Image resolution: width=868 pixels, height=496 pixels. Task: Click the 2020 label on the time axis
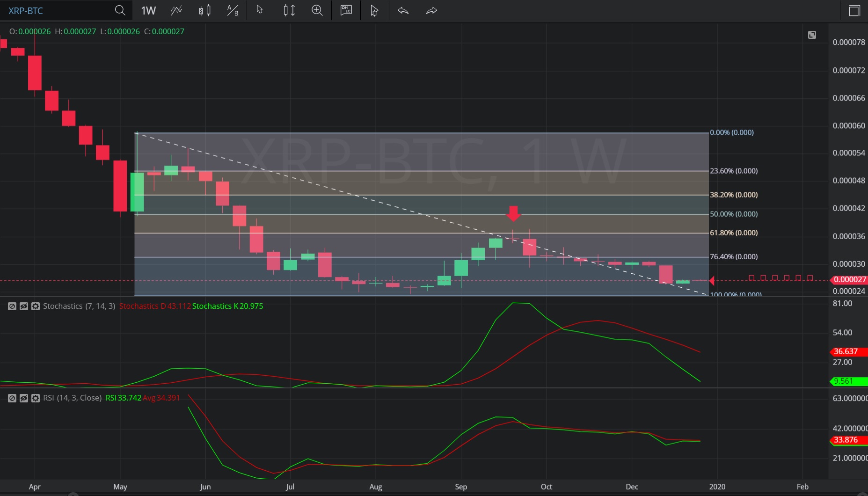pos(717,487)
